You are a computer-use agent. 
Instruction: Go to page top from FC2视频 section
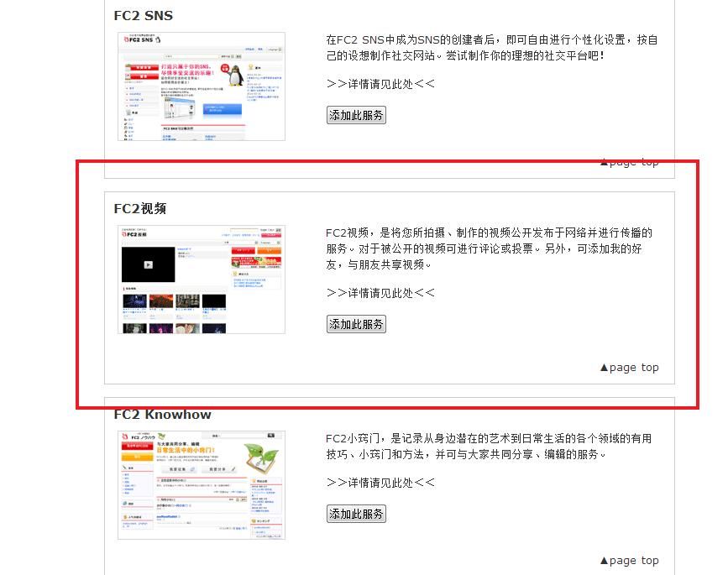(630, 368)
